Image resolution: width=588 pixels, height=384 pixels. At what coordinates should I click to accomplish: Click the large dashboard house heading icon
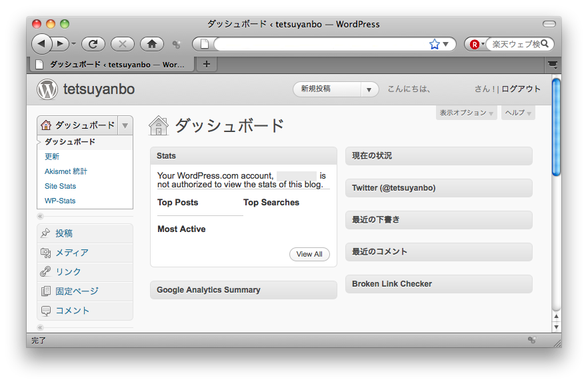[159, 125]
